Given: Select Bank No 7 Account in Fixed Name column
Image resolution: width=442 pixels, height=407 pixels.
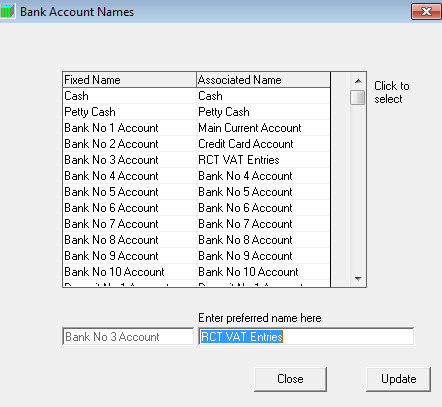Looking at the screenshot, I should 129,224.
